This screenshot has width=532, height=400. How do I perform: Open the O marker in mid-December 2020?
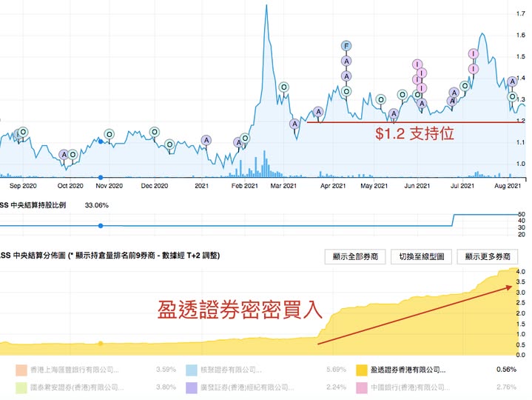(x=169, y=144)
